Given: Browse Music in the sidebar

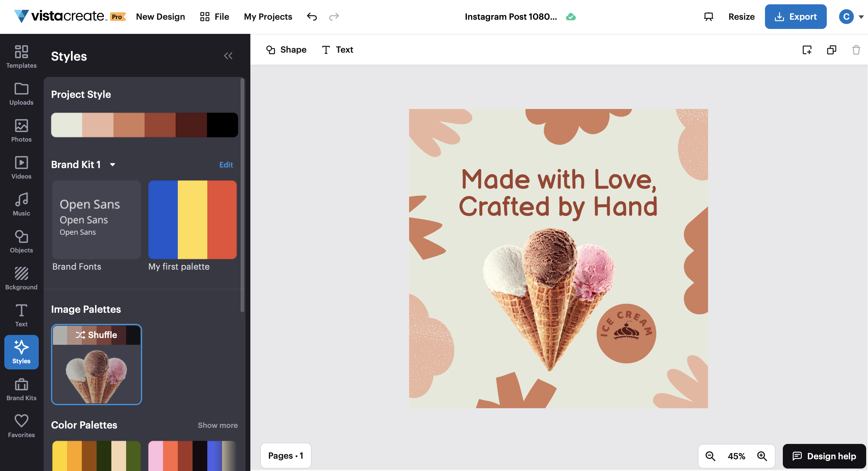Looking at the screenshot, I should pos(21,204).
